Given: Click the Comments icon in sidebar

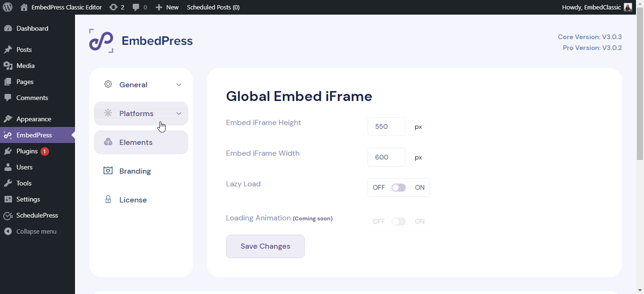Looking at the screenshot, I should coord(8,98).
